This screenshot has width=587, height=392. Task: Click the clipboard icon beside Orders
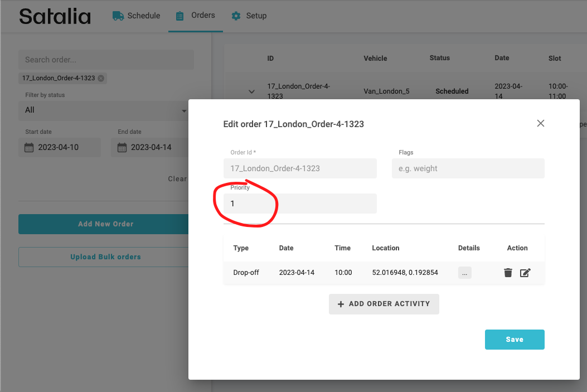pos(180,16)
